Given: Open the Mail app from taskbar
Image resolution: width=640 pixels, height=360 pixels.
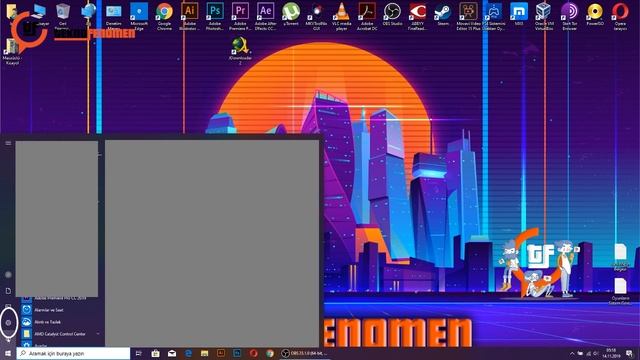Looking at the screenshot, I should pyautogui.click(x=172, y=353).
